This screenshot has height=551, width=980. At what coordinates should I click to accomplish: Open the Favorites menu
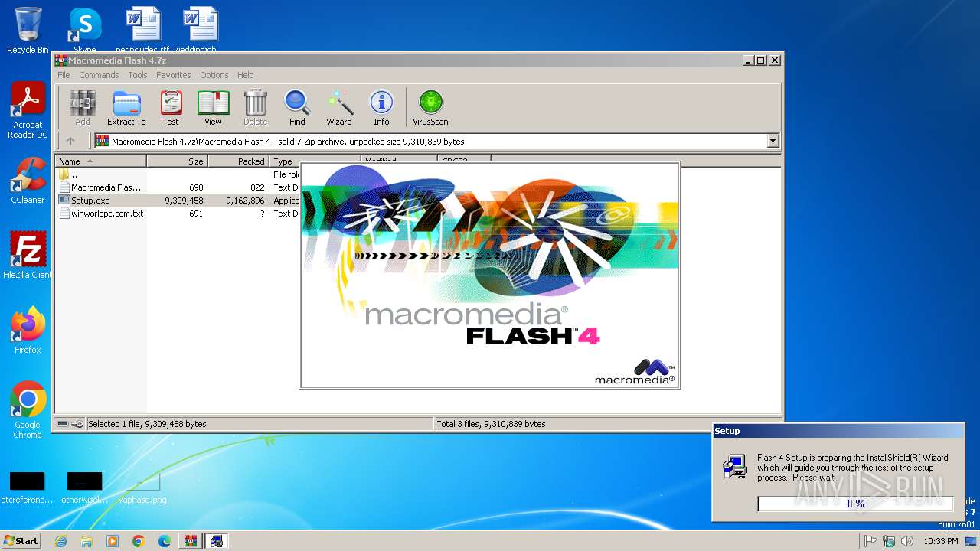[174, 75]
